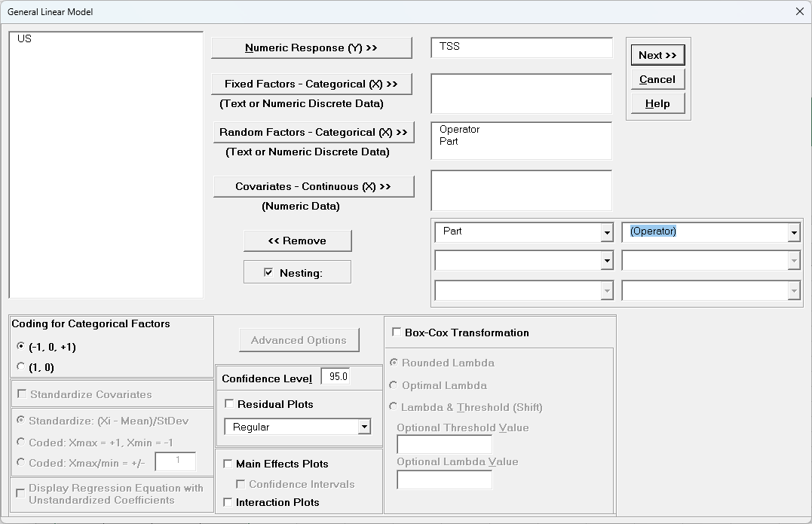This screenshot has width=812, height=524.
Task: Click Random Factors - Categorical (X) button
Action: (313, 133)
